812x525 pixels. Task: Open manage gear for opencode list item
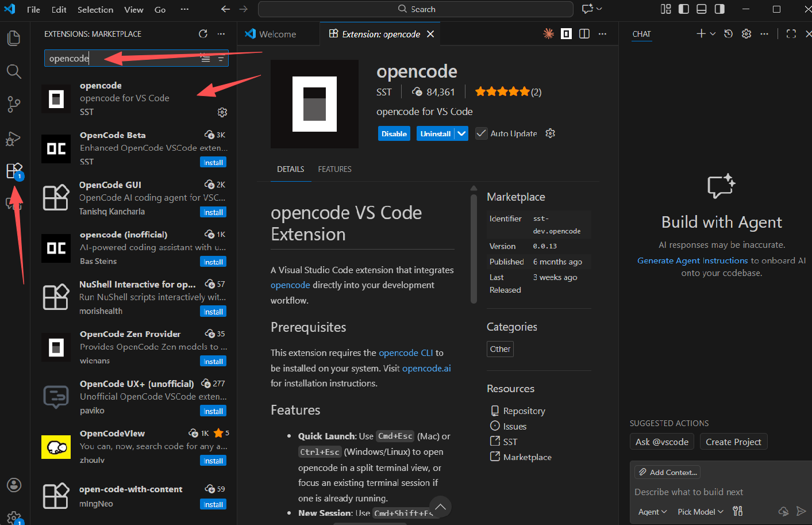[x=222, y=112]
